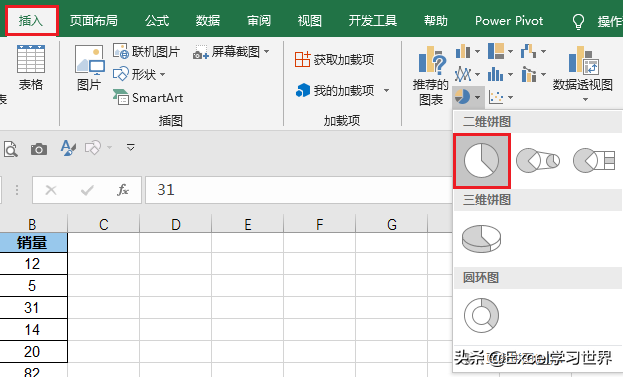This screenshot has width=623, height=377.
Task: Go to the 数据 tab
Action: coord(208,21)
